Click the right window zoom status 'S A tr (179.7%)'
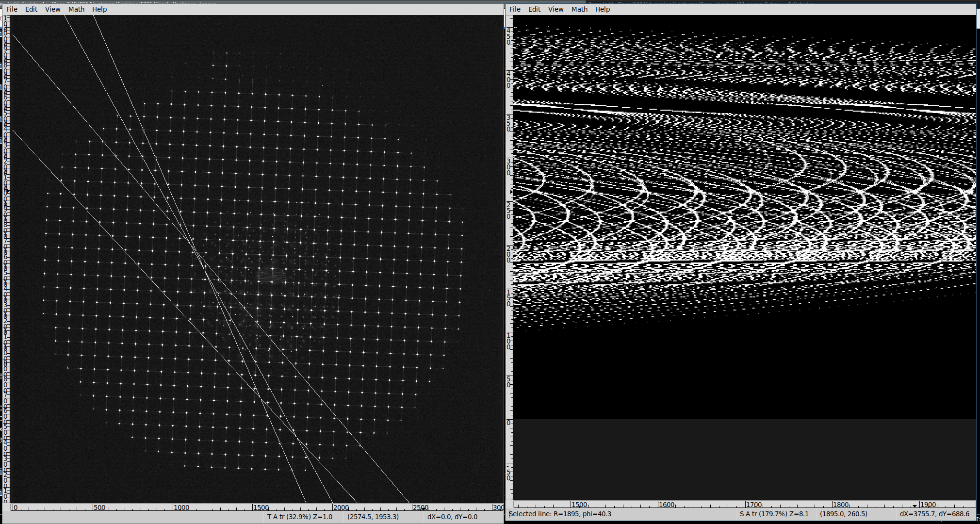 [x=774, y=514]
